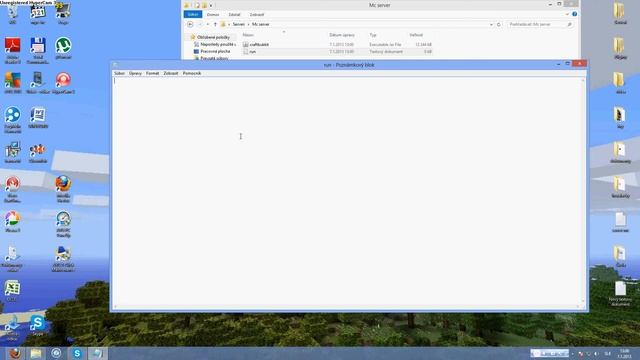This screenshot has height=360, width=640.
Task: Select the colorful squares desktop icon
Action: pyautogui.click(x=13, y=83)
